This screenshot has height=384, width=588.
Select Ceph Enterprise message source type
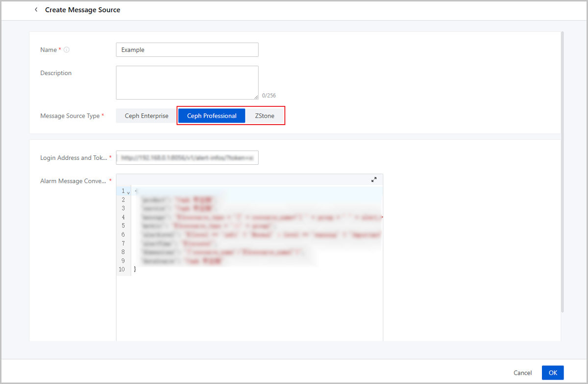147,116
